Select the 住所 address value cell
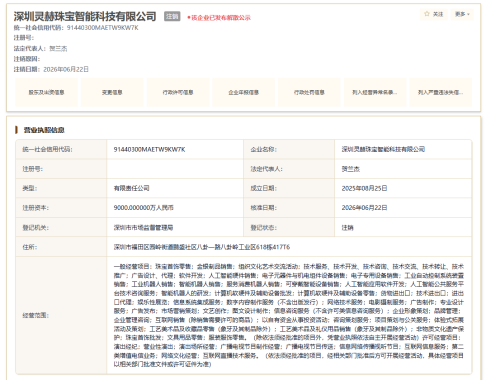 (x=289, y=247)
